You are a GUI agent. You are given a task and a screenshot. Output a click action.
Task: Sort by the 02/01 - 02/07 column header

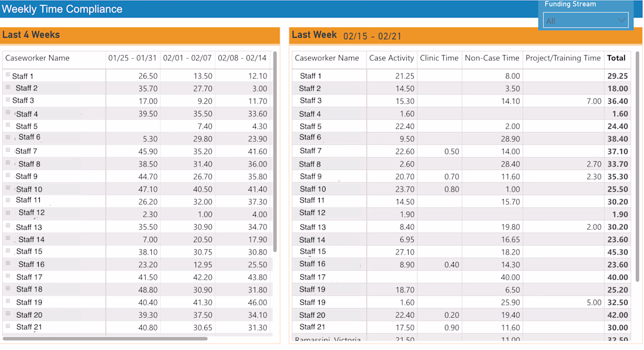pyautogui.click(x=187, y=58)
